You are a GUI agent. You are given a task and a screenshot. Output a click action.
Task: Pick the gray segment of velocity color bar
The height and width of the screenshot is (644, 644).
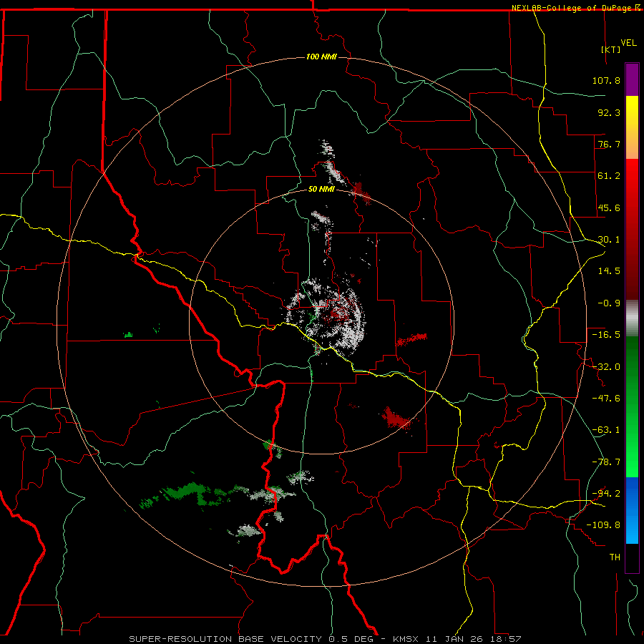(x=632, y=318)
